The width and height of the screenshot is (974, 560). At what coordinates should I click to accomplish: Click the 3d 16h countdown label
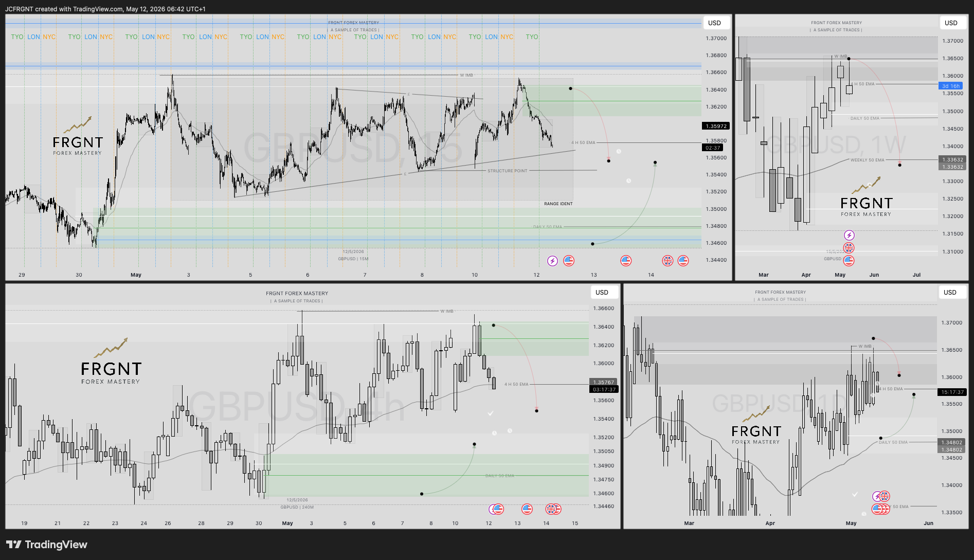point(951,86)
